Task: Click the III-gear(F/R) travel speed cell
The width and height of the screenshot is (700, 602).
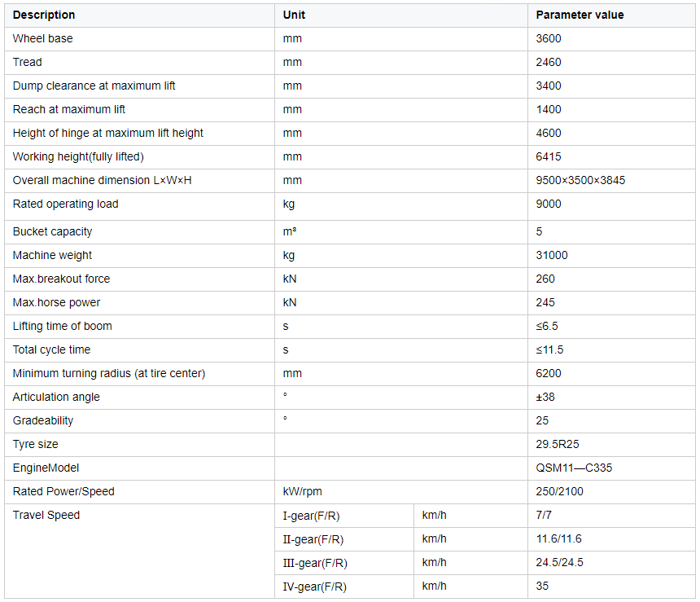Action: click(344, 563)
